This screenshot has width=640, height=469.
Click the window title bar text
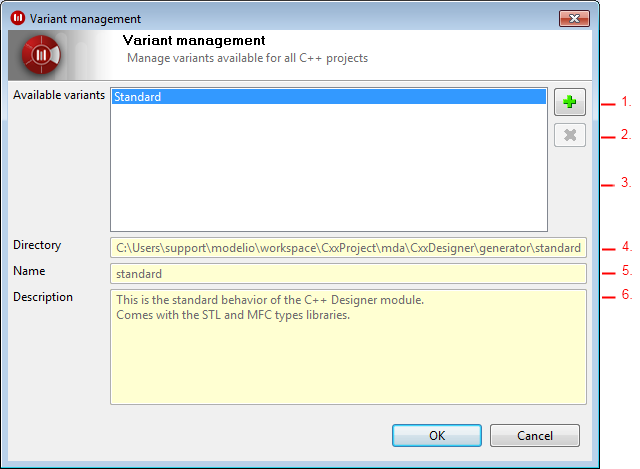coord(85,19)
